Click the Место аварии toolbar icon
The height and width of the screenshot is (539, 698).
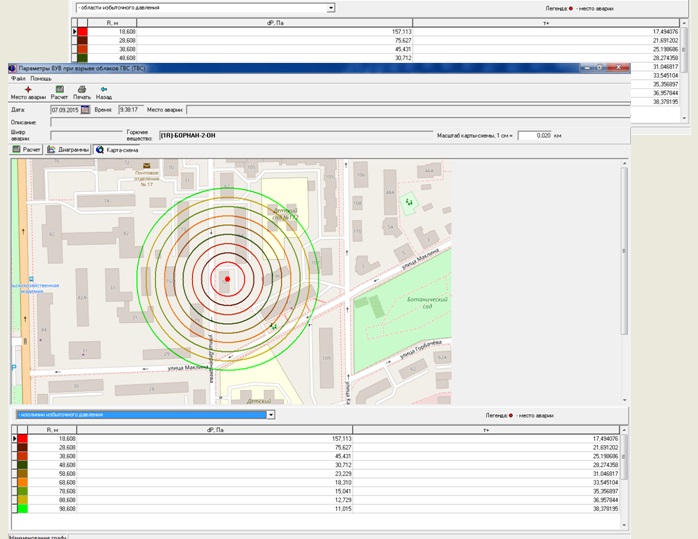[x=28, y=90]
